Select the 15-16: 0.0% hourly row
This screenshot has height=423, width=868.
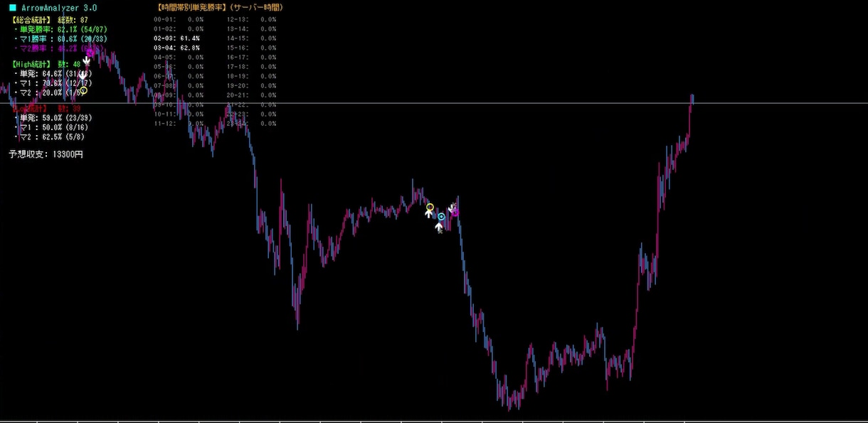coord(251,48)
